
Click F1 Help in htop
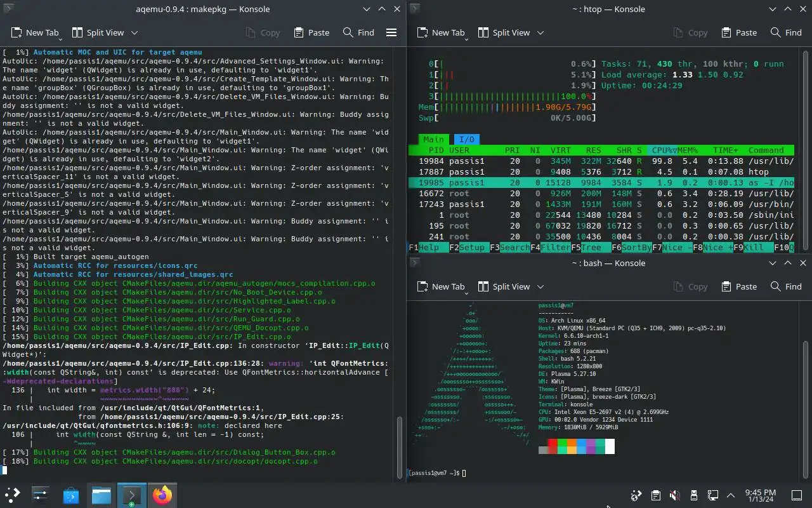click(429, 248)
